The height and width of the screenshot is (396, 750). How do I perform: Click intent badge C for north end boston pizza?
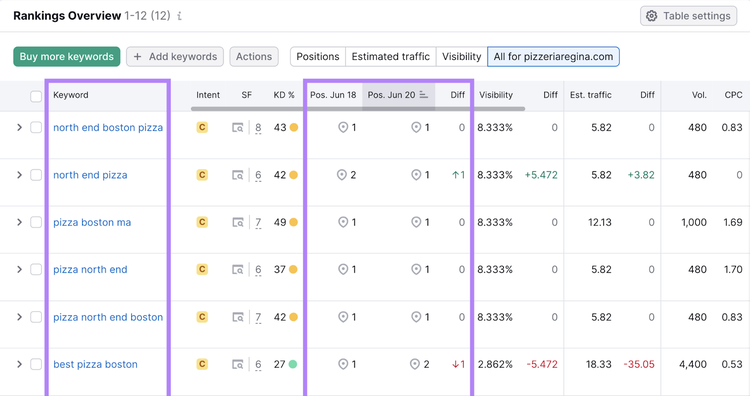(202, 127)
